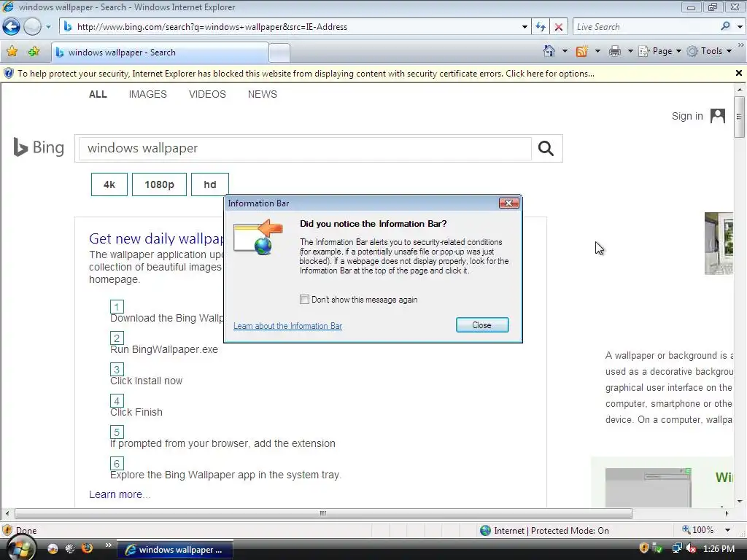The image size is (747, 560).
Task: Click the Close button in dialog
Action: coord(482,325)
